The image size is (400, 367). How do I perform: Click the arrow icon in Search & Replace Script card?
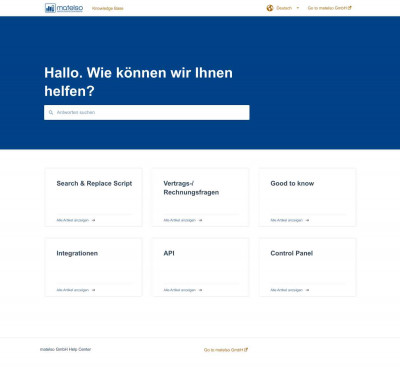pos(93,220)
